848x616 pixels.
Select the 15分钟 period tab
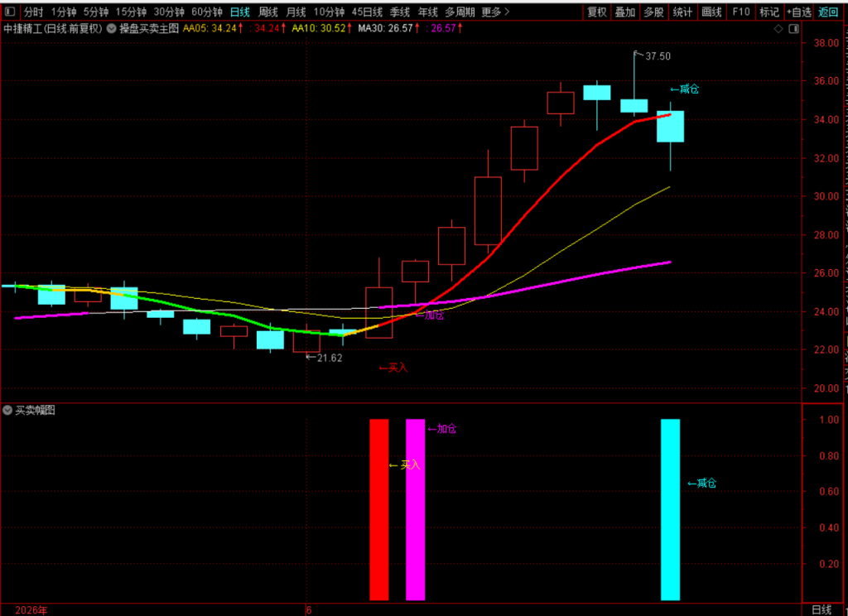tap(131, 12)
